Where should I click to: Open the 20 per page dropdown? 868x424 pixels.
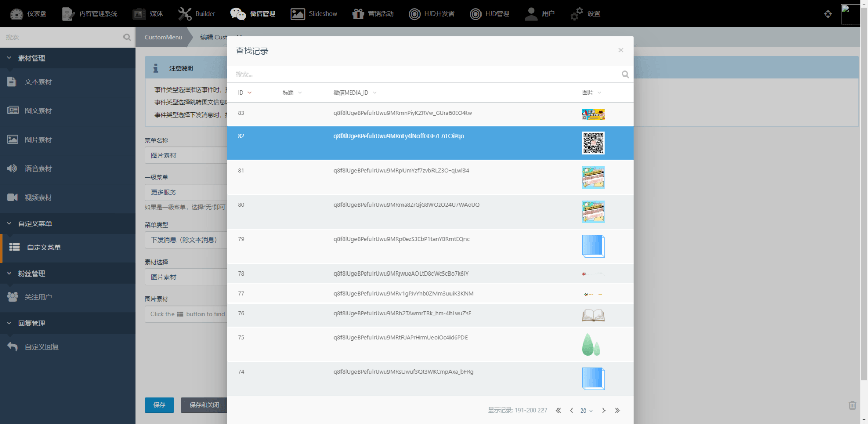point(586,411)
